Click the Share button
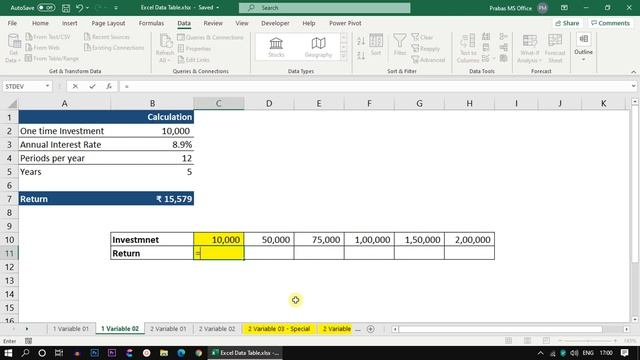 coord(567,23)
